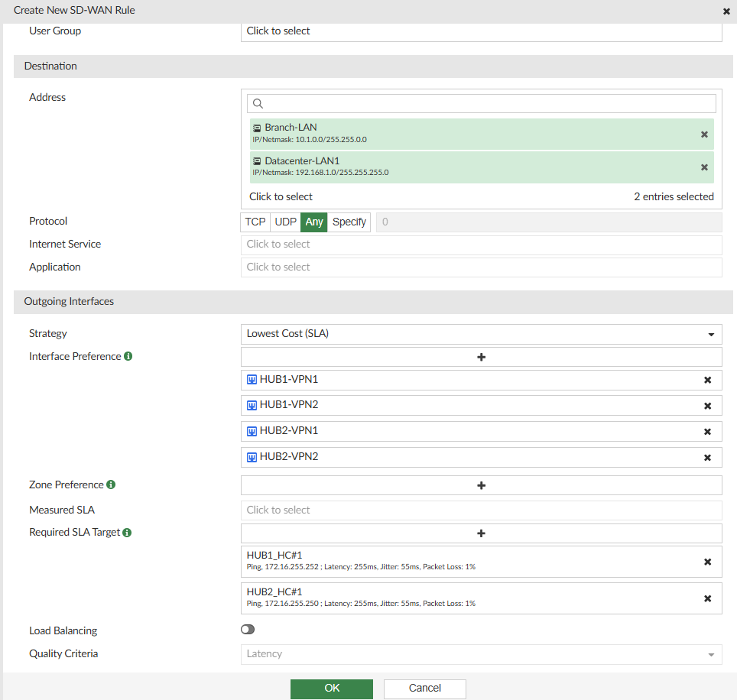Click the address search magnifier icon
This screenshot has width=737, height=700.
pos(258,103)
